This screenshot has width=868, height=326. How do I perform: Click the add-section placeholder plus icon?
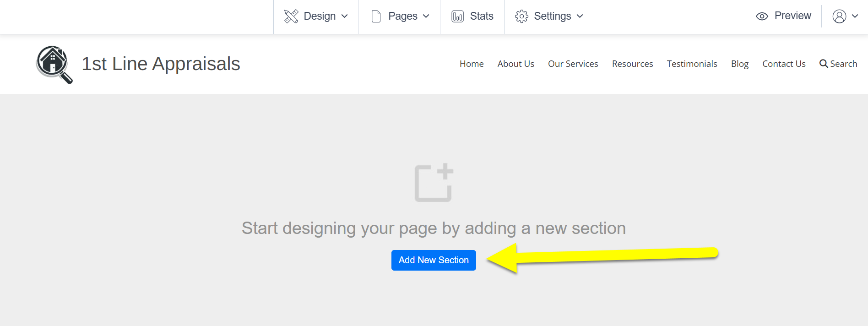point(434,182)
